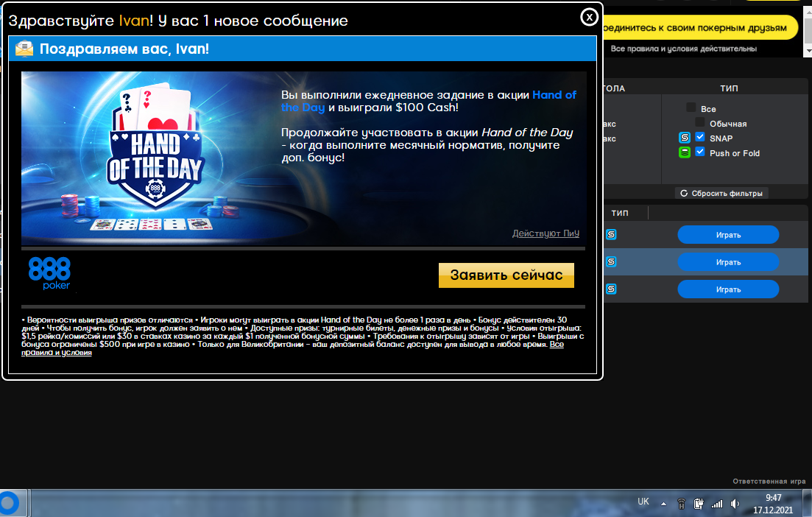Click the 'Push or Fold' filter label
Screen dimensions: 812x517
click(x=734, y=153)
